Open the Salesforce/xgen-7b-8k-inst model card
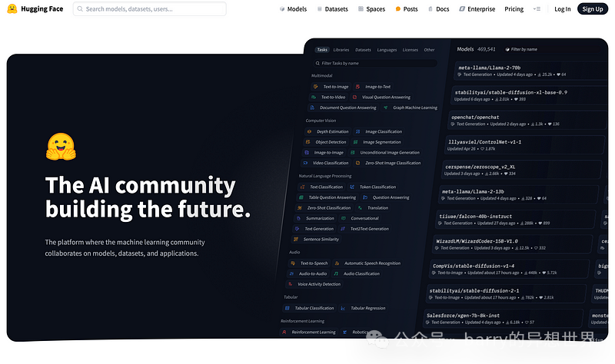 point(504,319)
